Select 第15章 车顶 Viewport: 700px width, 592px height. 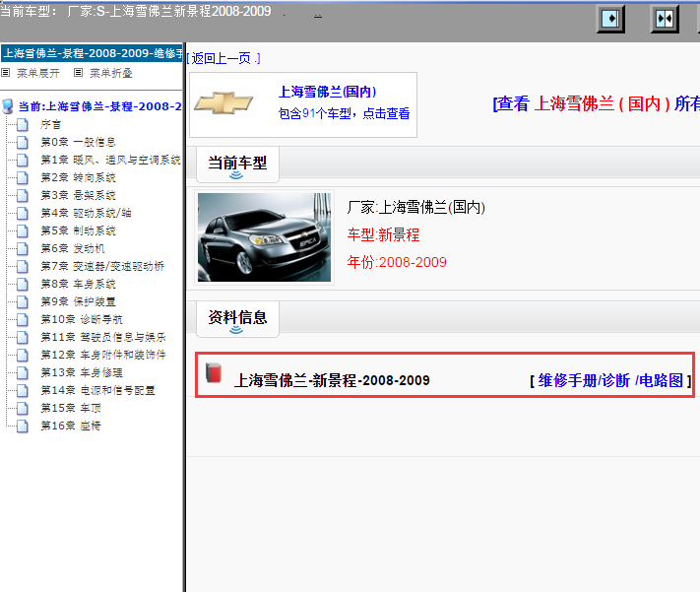click(x=71, y=409)
